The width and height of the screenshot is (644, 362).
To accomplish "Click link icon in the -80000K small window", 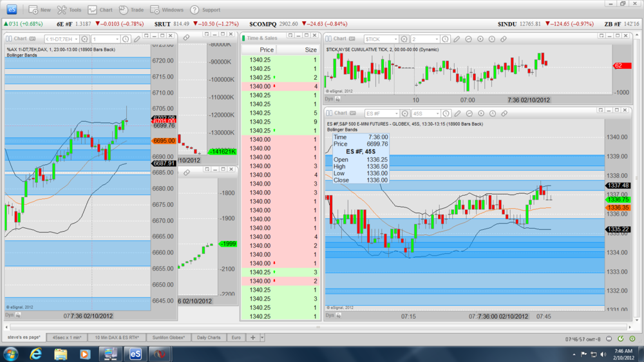I will [187, 37].
